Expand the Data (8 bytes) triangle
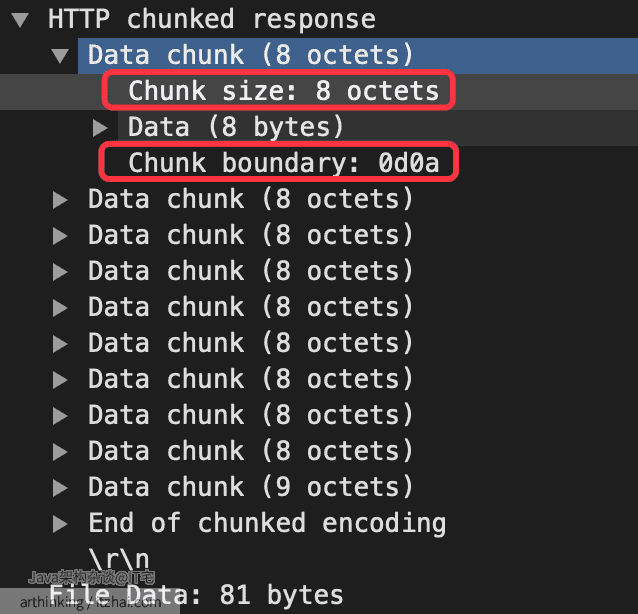This screenshot has width=638, height=614. (x=100, y=128)
